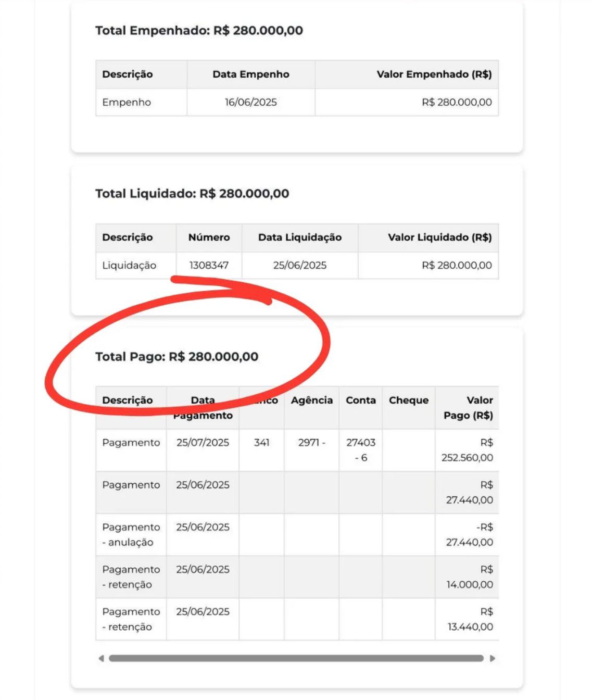Image resolution: width=592 pixels, height=700 pixels.
Task: Select the Total Empenhado heading text
Action: (199, 31)
